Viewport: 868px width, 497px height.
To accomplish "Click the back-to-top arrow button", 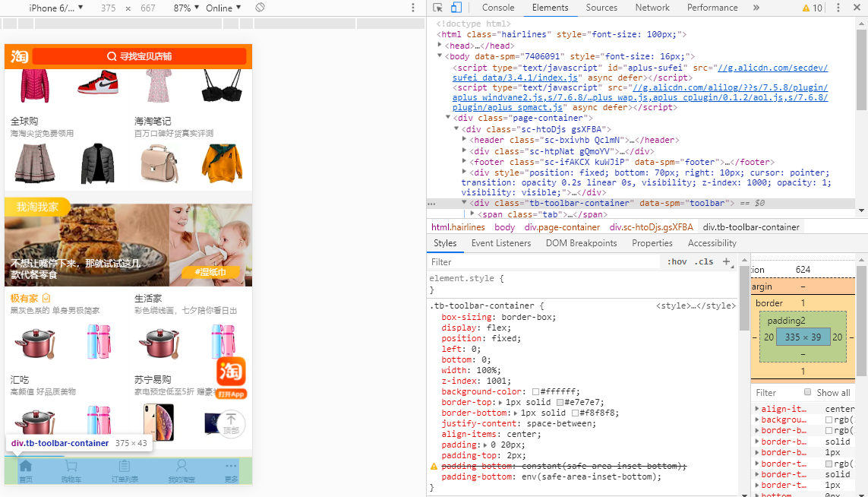I will pyautogui.click(x=231, y=424).
